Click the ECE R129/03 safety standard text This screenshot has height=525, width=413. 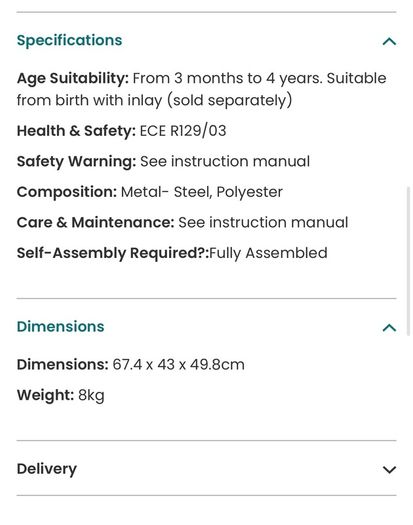click(x=183, y=131)
